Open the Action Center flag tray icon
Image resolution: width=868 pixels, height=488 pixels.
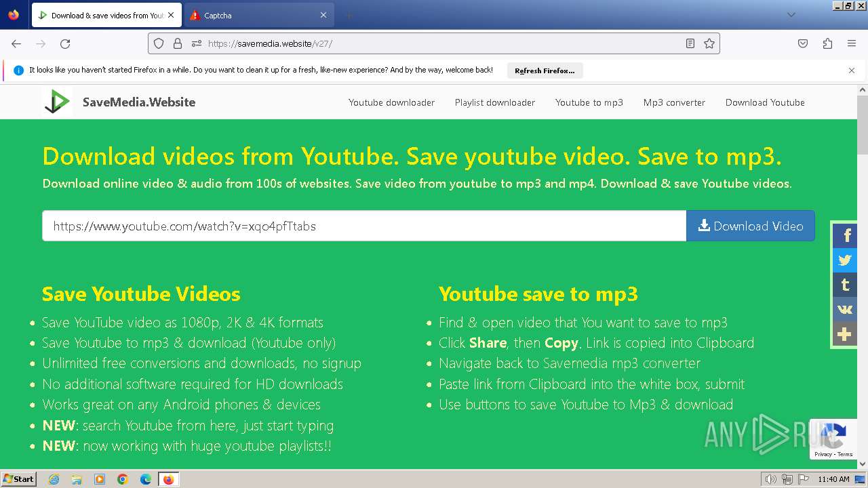804,479
